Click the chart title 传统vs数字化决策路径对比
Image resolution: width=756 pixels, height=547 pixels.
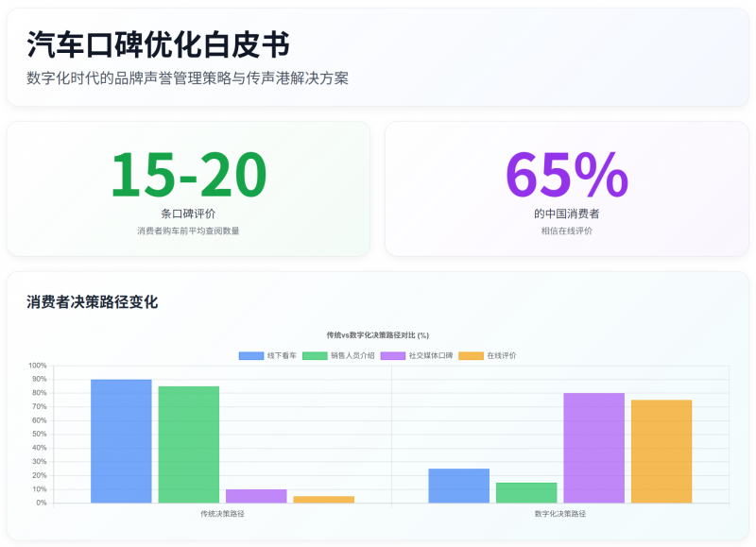pyautogui.click(x=378, y=334)
